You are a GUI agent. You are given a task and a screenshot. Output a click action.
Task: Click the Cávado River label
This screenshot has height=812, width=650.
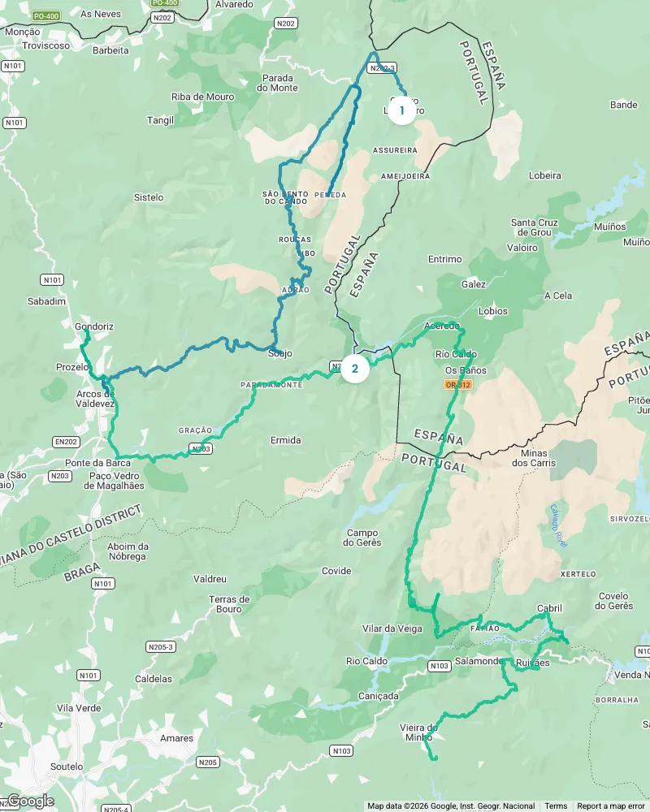click(559, 525)
